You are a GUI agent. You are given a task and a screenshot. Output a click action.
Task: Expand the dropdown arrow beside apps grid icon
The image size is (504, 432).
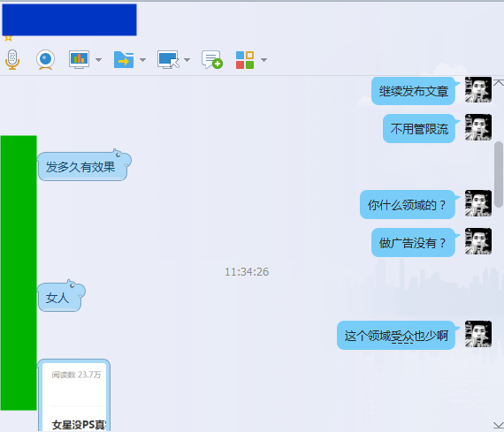pyautogui.click(x=263, y=60)
